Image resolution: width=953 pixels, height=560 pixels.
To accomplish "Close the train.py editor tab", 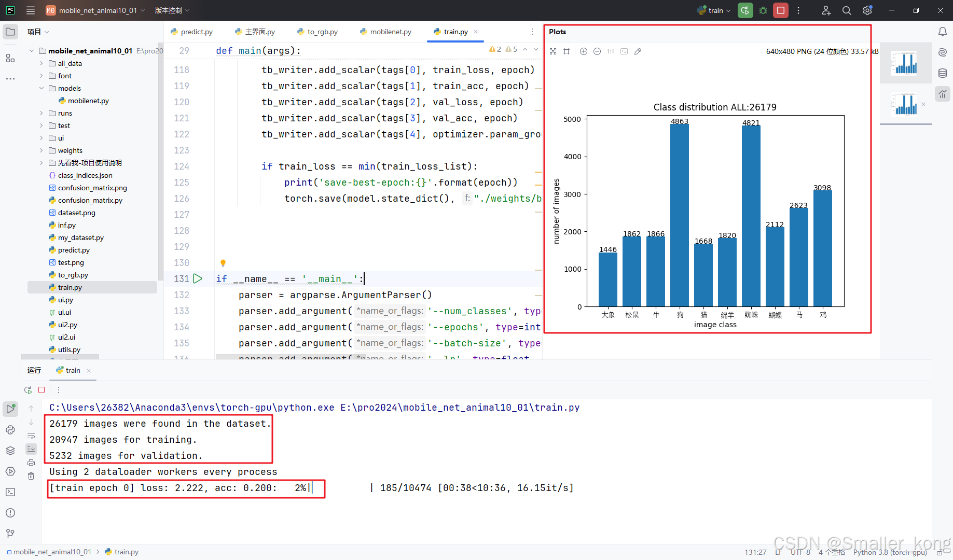I will [476, 32].
